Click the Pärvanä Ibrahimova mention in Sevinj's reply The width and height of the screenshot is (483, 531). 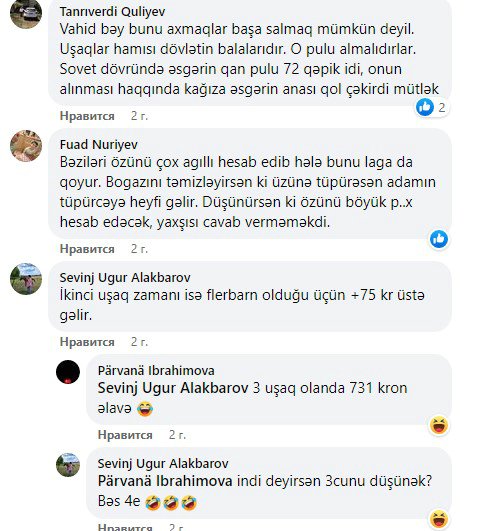tap(165, 481)
